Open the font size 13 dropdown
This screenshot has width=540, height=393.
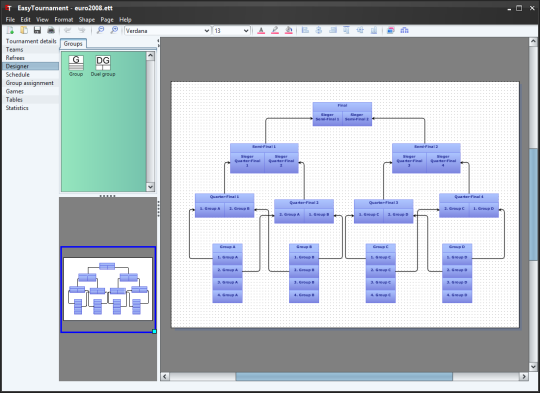231,31
